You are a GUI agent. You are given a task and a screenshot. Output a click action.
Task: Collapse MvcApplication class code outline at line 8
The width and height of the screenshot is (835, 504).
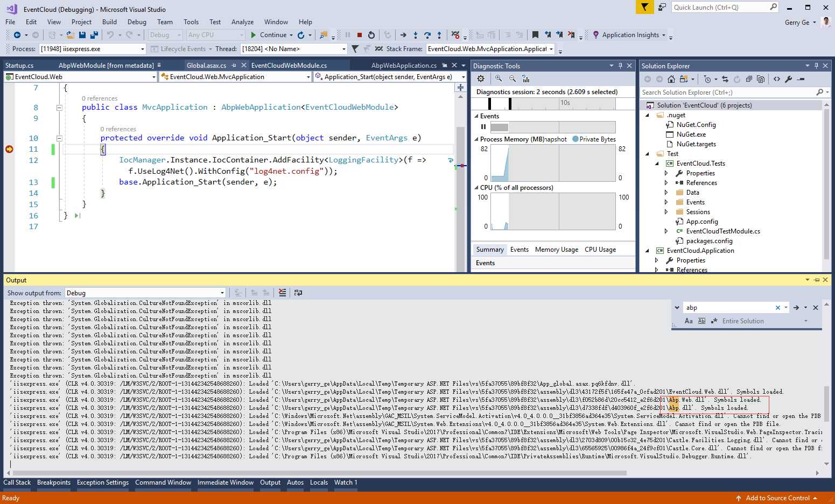click(x=59, y=107)
